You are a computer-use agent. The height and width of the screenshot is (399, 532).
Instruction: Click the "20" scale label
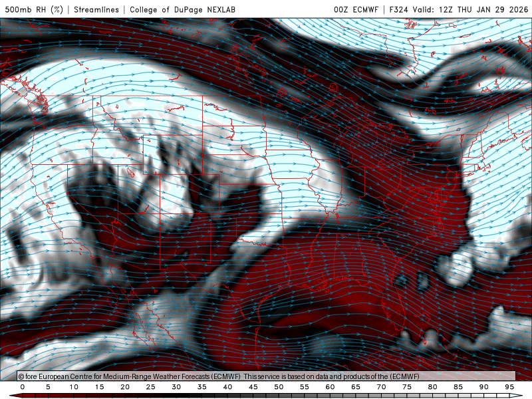coord(125,387)
